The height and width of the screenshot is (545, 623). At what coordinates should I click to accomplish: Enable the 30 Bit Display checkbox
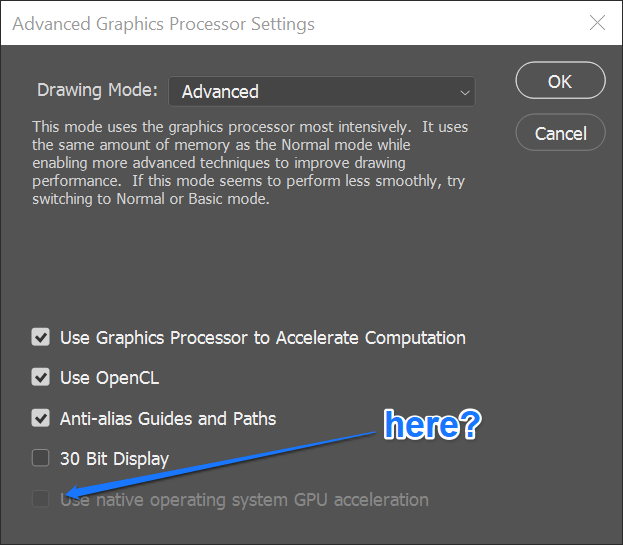tap(41, 459)
